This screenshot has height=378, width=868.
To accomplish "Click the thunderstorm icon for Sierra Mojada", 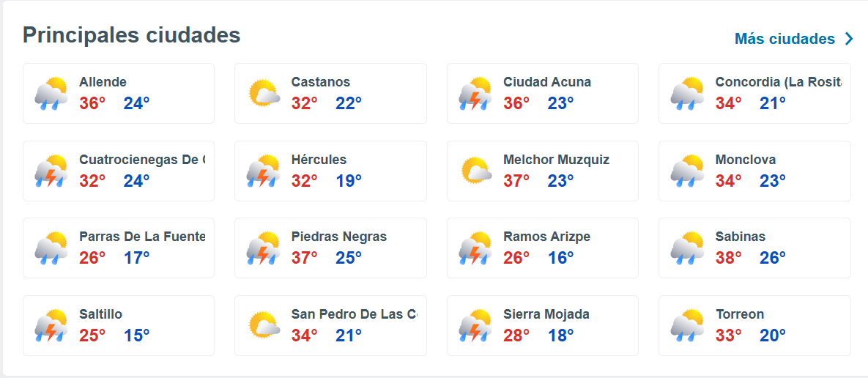I will click(x=475, y=325).
